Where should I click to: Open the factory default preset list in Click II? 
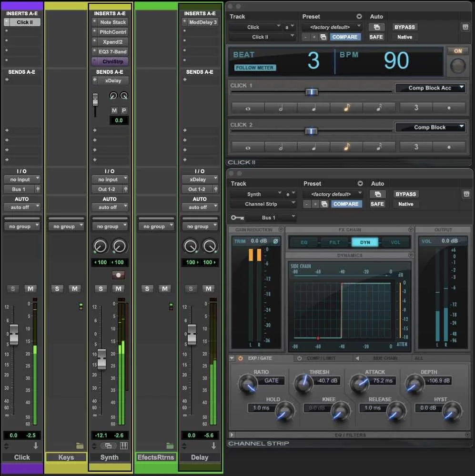point(332,27)
